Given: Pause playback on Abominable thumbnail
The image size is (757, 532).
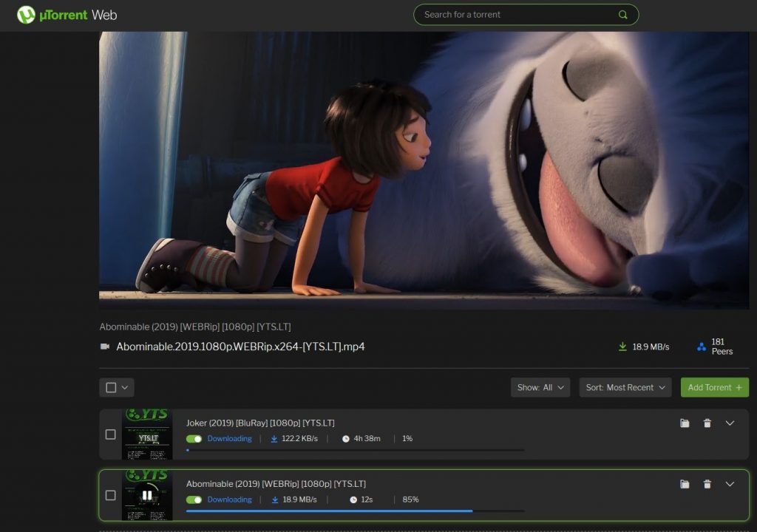Looking at the screenshot, I should click(147, 495).
